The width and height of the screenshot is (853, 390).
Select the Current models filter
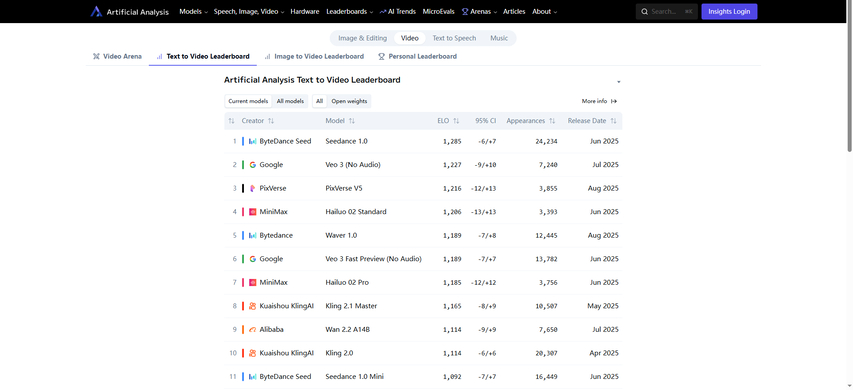248,101
